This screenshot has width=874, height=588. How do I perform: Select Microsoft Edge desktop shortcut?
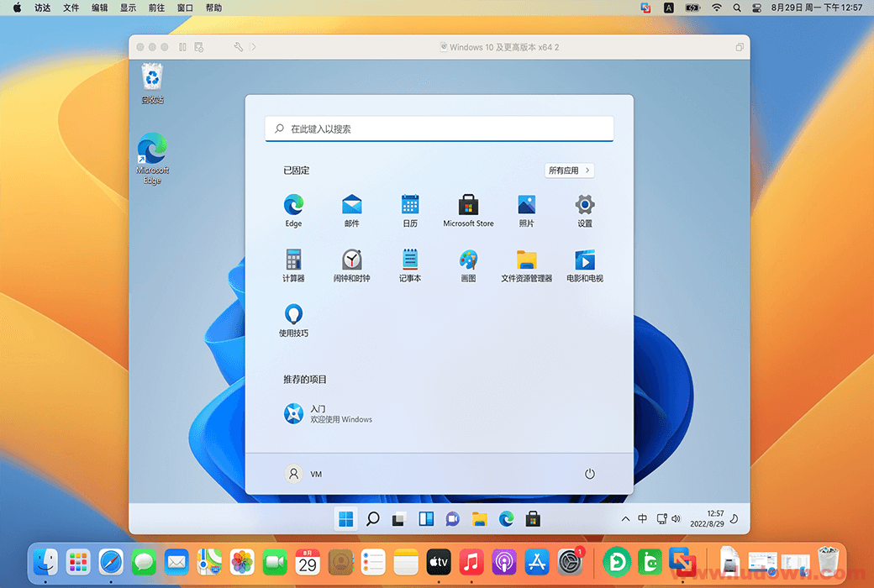152,158
